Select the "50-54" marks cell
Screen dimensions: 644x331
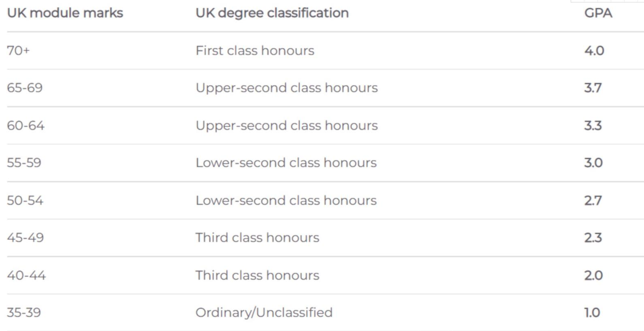click(x=25, y=201)
